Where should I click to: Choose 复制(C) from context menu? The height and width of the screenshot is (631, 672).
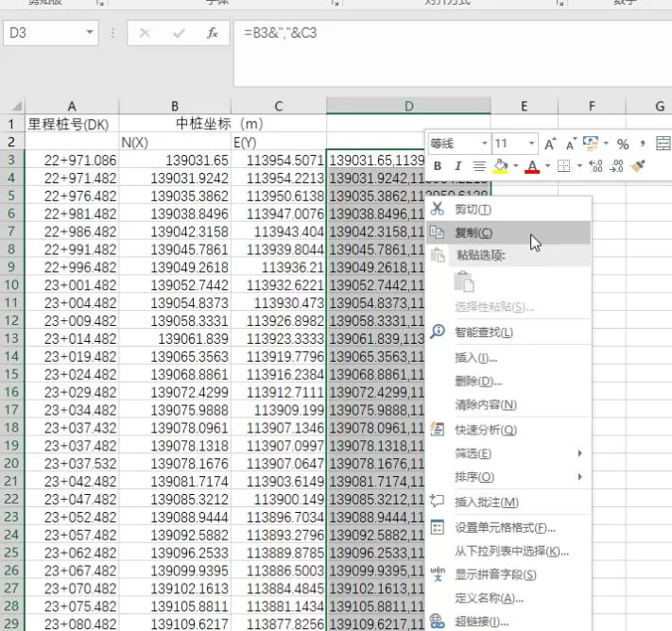click(x=508, y=232)
